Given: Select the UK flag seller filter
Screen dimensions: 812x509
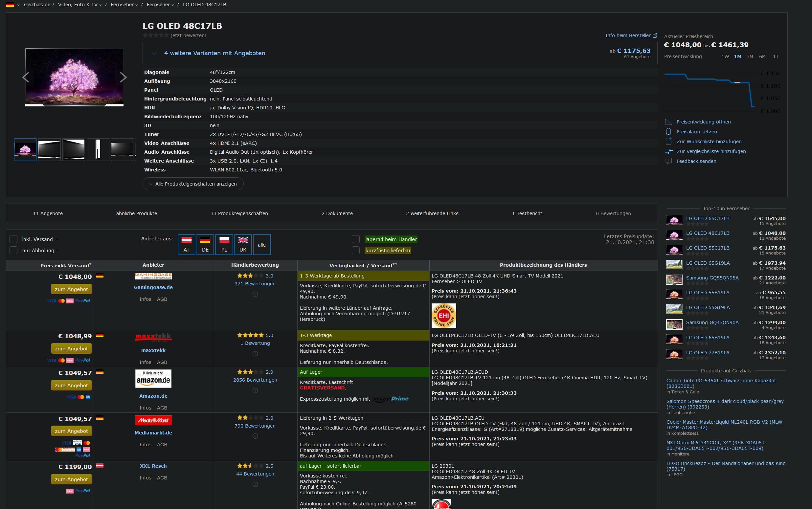Looking at the screenshot, I should coord(243,244).
